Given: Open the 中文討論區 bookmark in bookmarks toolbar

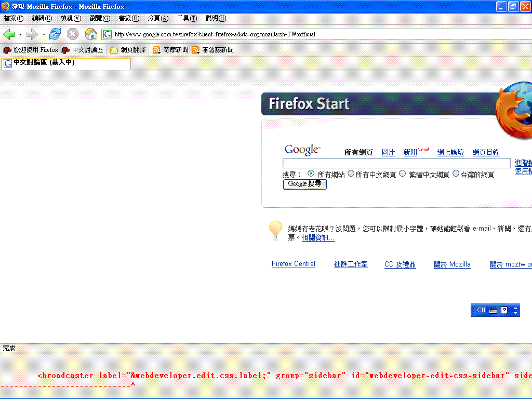Looking at the screenshot, I should [82, 50].
